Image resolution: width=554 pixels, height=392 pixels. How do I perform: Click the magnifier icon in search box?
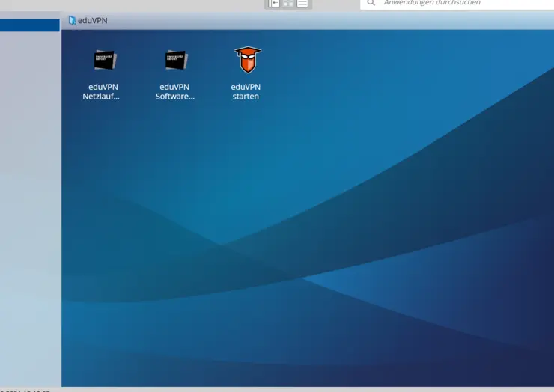pos(371,3)
